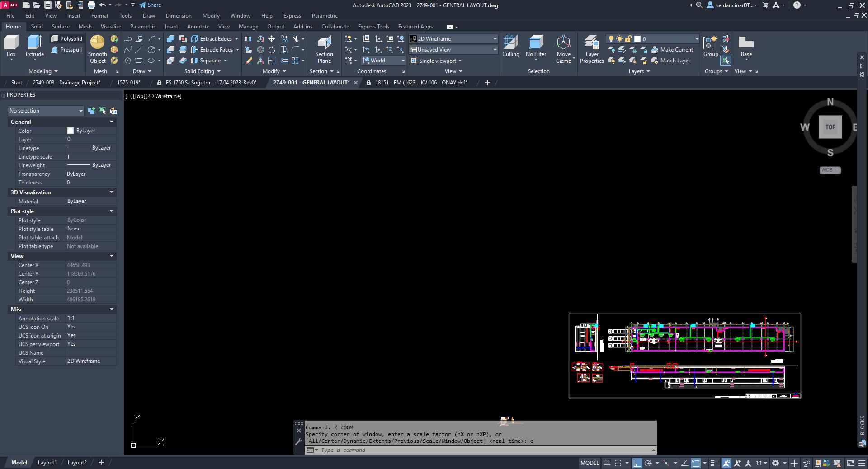Expand the Plot style section in Properties
Screen dimensions: 868x469
point(111,211)
